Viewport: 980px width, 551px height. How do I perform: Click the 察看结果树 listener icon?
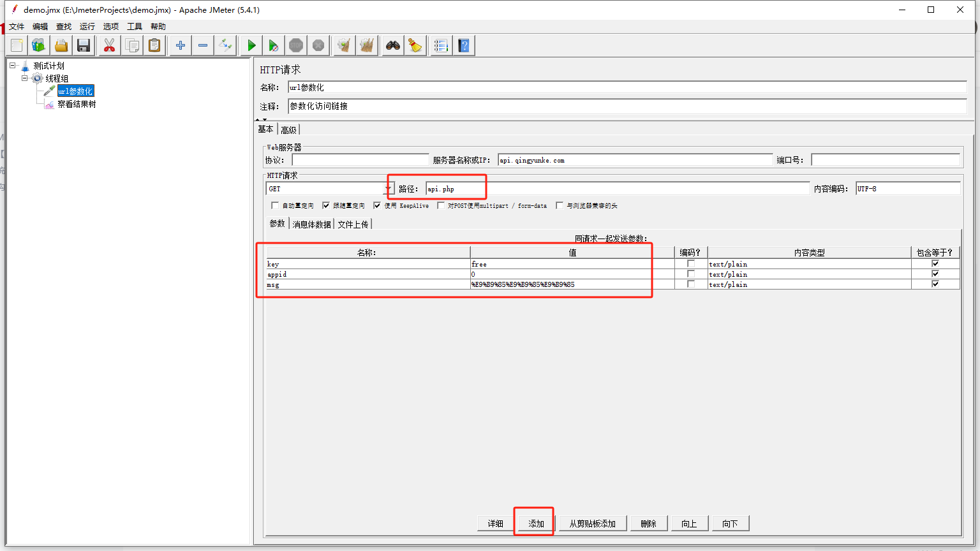tap(49, 104)
